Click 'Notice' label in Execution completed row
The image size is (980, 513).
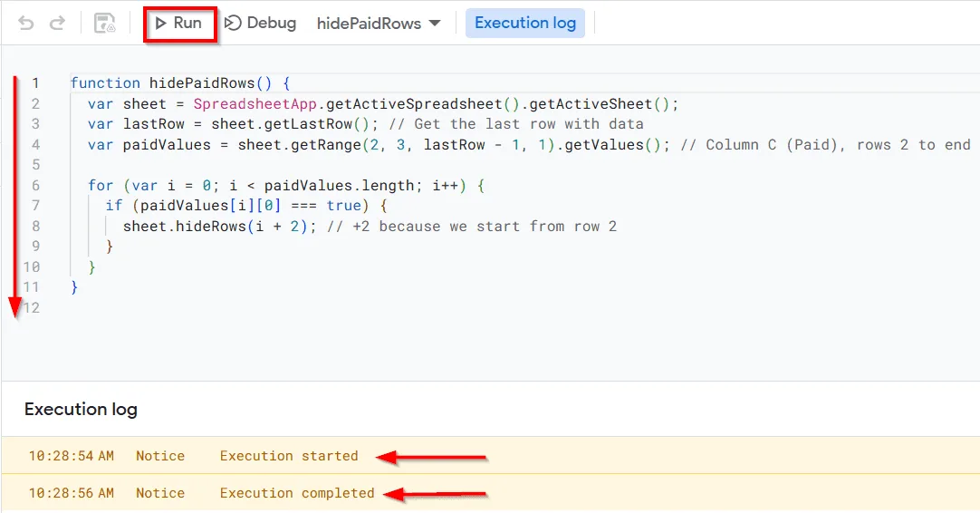(160, 493)
